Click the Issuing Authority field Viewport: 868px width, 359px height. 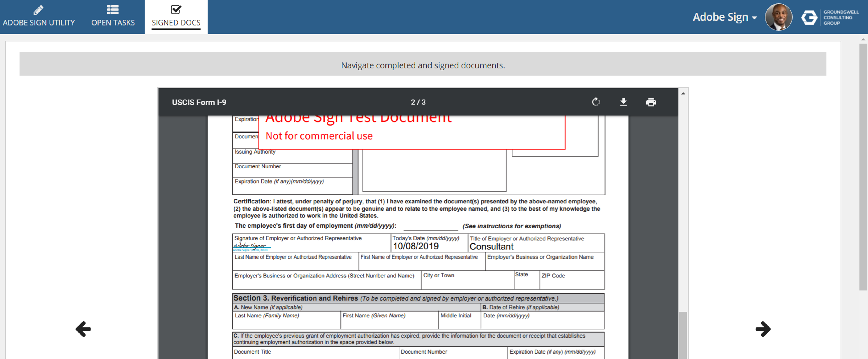point(292,156)
